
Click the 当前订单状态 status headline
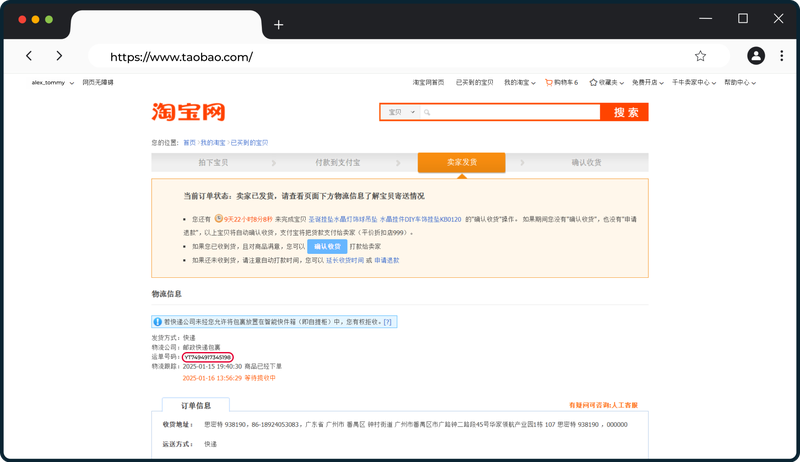point(304,196)
